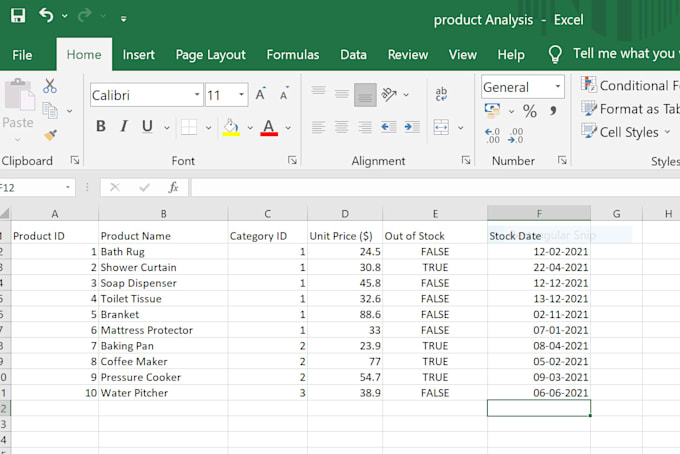Image resolution: width=680 pixels, height=454 pixels.
Task: Open the Font settings dialog launcher
Action: click(x=292, y=160)
